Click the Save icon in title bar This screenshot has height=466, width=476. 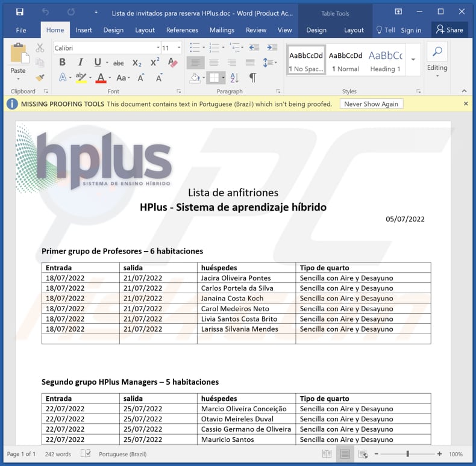pyautogui.click(x=20, y=12)
